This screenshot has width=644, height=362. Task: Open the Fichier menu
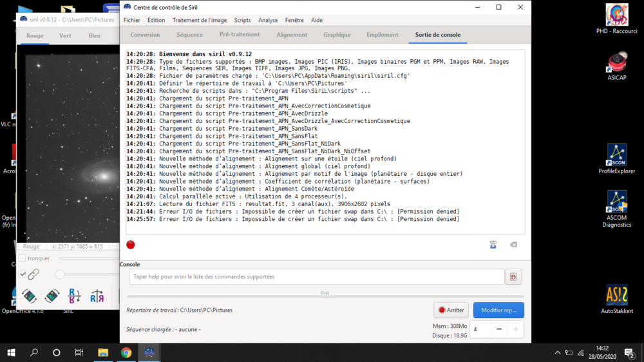tap(131, 20)
